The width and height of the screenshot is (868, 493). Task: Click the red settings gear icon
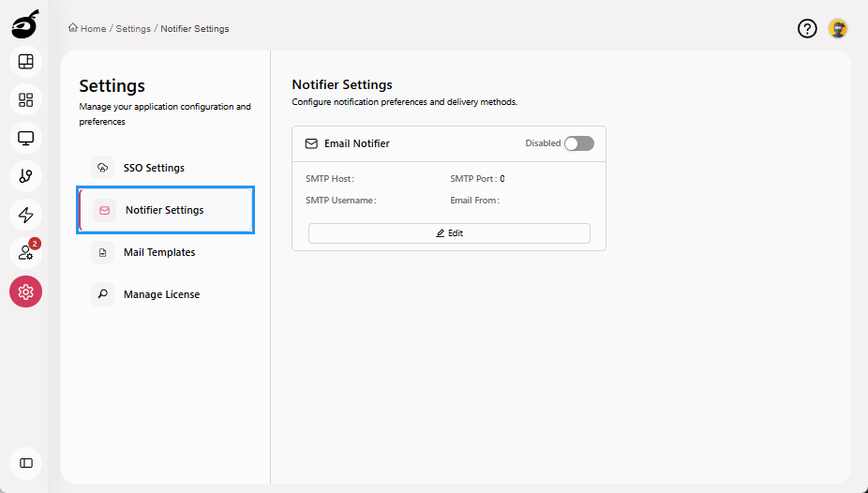click(25, 291)
